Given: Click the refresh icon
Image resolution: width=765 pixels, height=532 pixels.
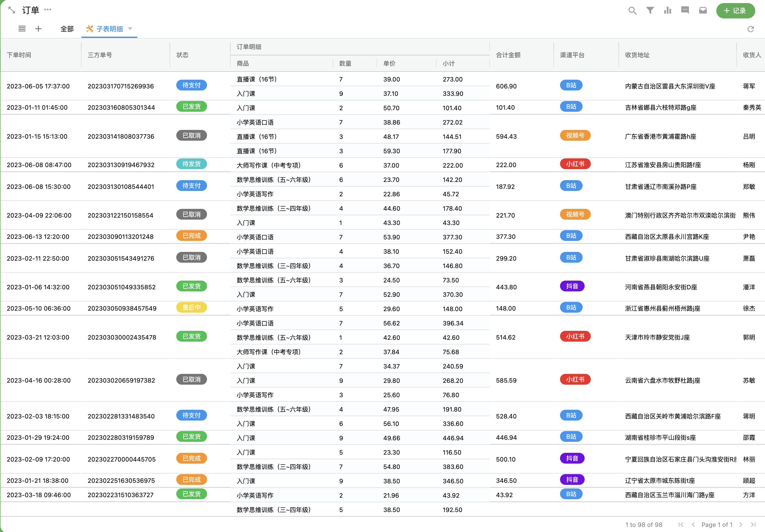Looking at the screenshot, I should [x=750, y=29].
